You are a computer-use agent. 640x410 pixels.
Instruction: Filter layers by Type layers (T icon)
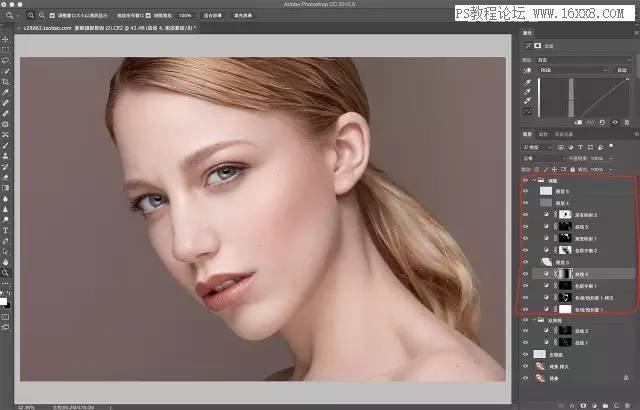click(580, 147)
